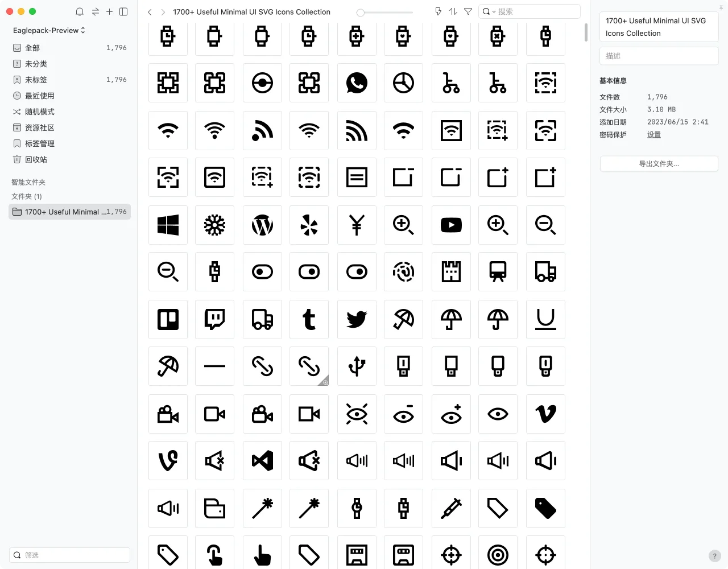Open the sort order arrows icon
The width and height of the screenshot is (728, 569).
click(x=453, y=11)
